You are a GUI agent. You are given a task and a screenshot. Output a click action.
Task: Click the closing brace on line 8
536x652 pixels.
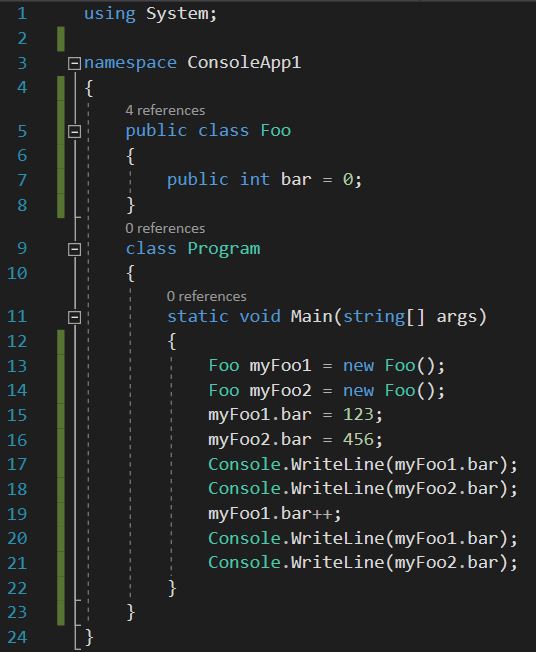pos(131,205)
